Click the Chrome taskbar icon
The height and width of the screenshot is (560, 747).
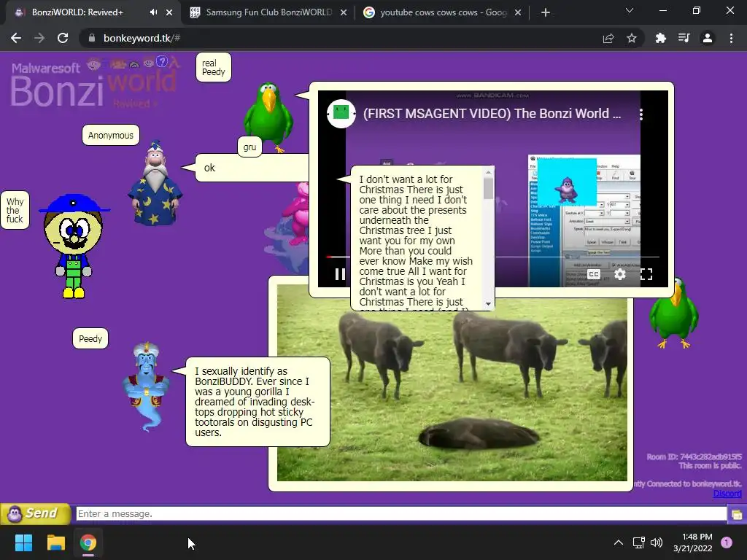[88, 542]
